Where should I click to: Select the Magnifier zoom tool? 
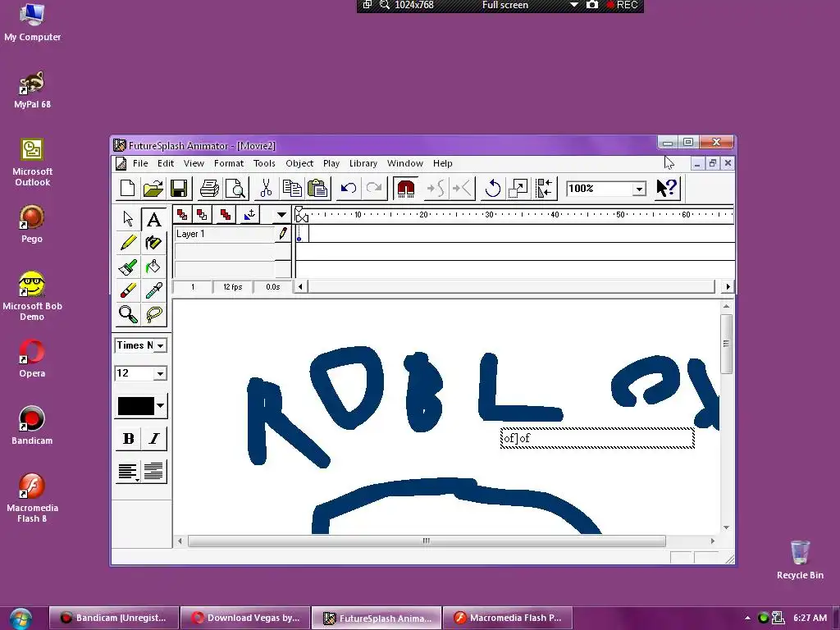pyautogui.click(x=128, y=314)
